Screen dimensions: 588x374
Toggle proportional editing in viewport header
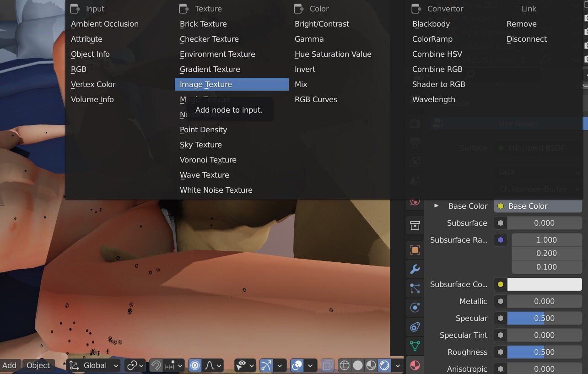195,365
